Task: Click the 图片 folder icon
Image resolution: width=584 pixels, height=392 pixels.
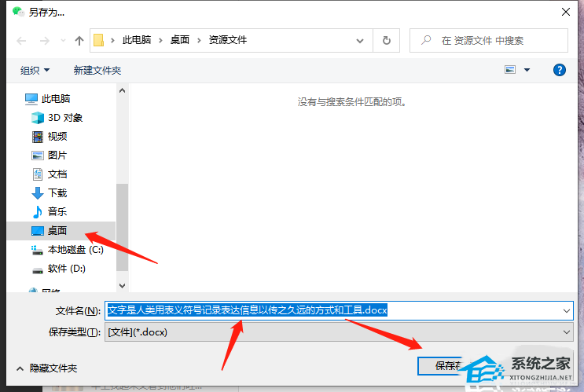Action: [37, 156]
